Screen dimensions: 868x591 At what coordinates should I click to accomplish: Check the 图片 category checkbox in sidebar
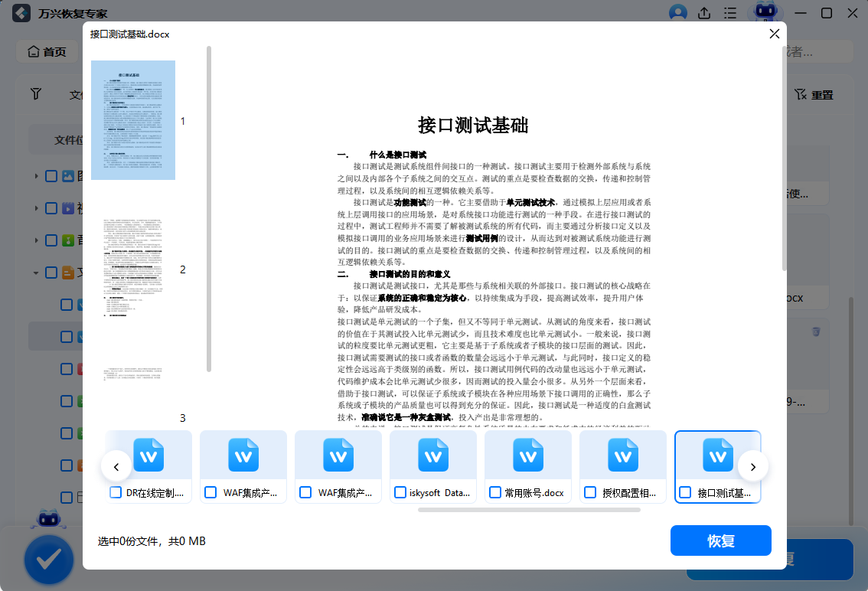(x=50, y=175)
